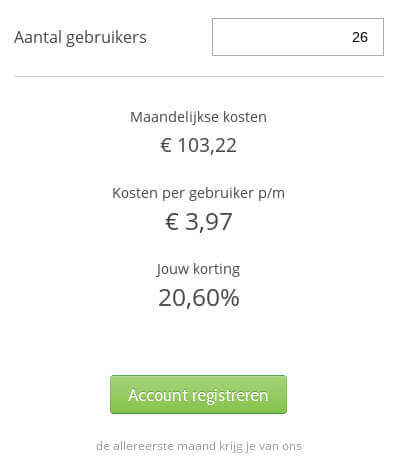Select the number 26 in users field

click(360, 37)
